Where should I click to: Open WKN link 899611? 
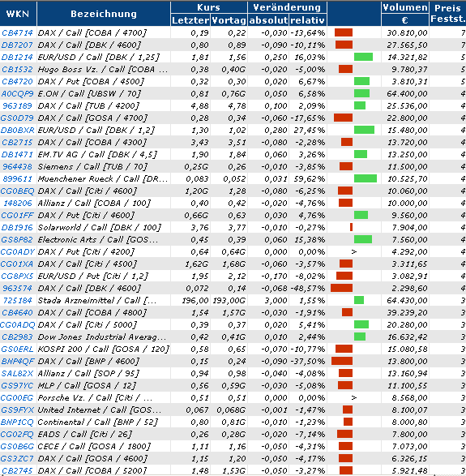(17, 178)
